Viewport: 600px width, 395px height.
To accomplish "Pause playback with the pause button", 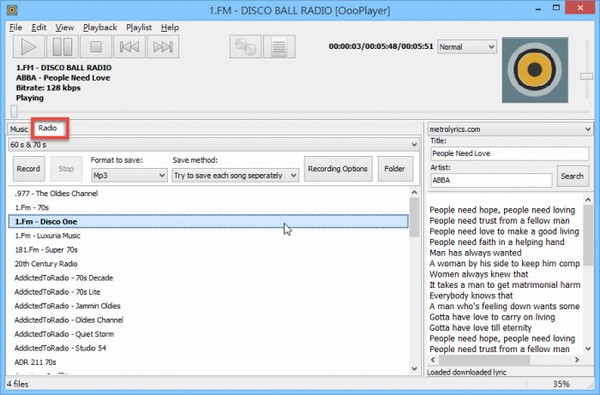I will tap(62, 47).
